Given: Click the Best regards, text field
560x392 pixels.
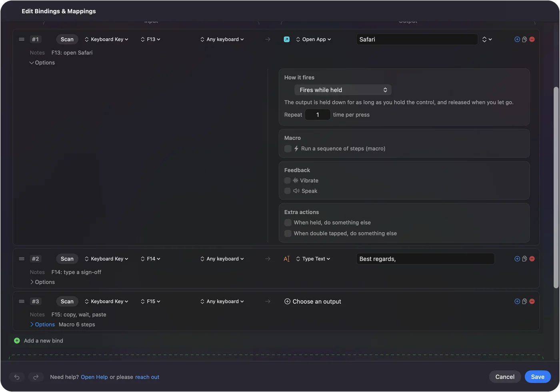Looking at the screenshot, I should 425,259.
